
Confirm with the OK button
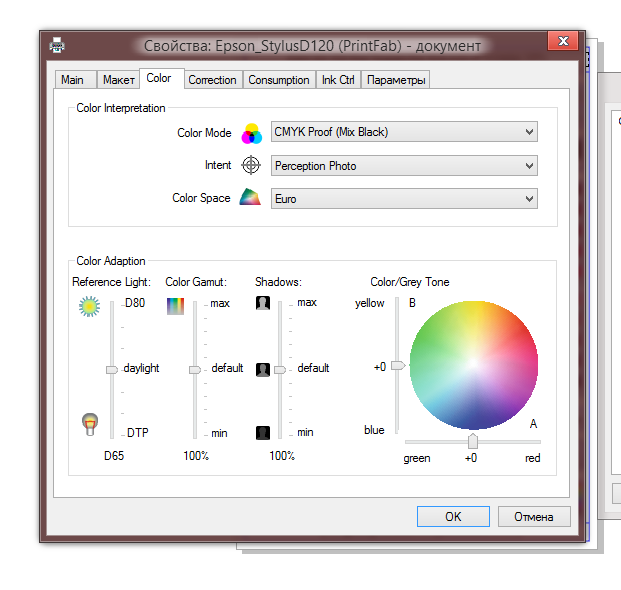(x=453, y=516)
